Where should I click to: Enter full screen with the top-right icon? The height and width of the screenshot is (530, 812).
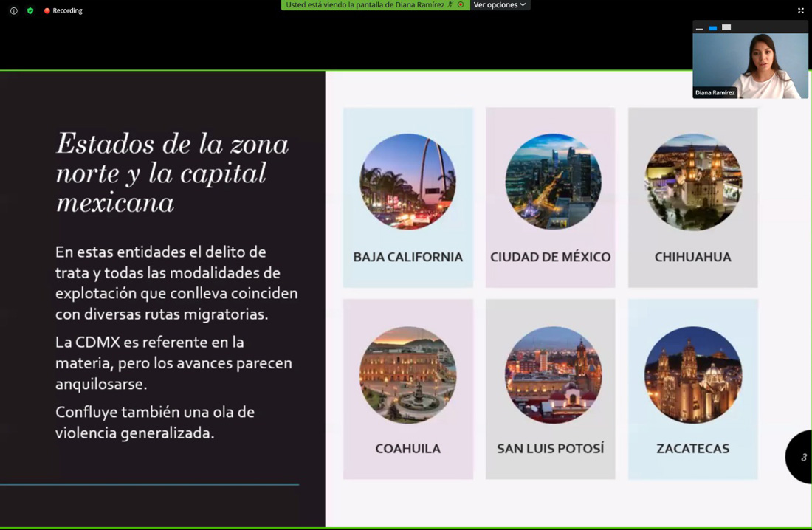800,10
